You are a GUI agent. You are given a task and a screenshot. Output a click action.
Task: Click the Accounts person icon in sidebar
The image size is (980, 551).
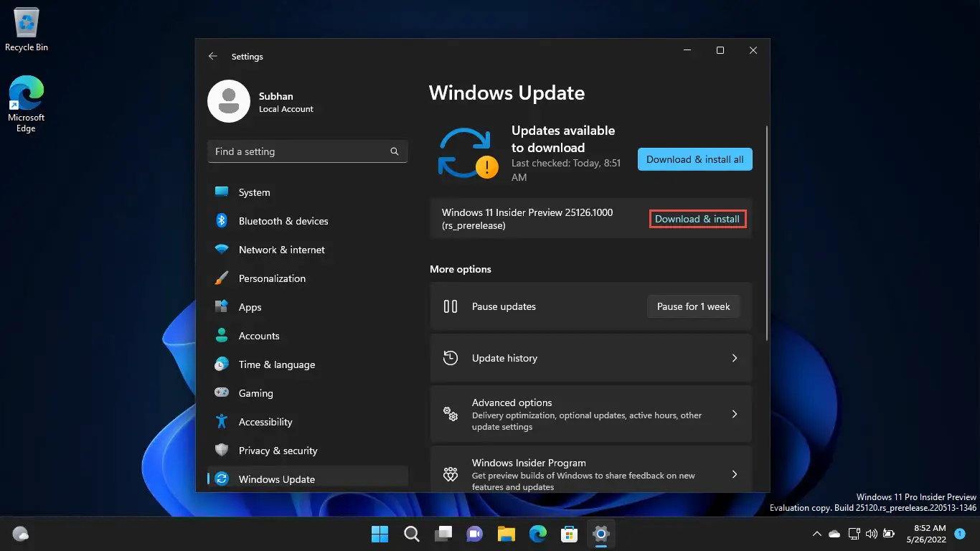click(222, 336)
